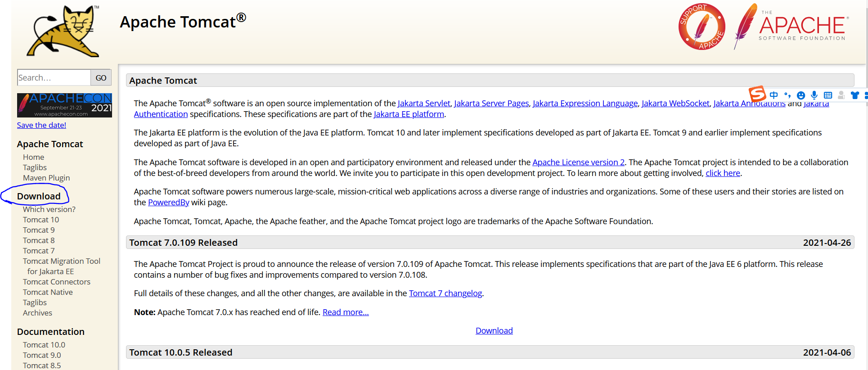Open the Save the date! link
The height and width of the screenshot is (370, 868).
click(x=41, y=125)
